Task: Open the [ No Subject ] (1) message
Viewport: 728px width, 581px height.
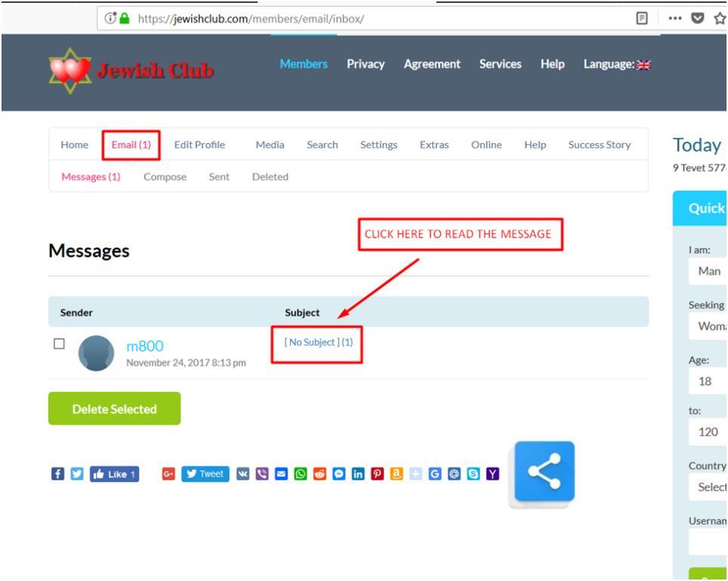Action: pos(318,343)
